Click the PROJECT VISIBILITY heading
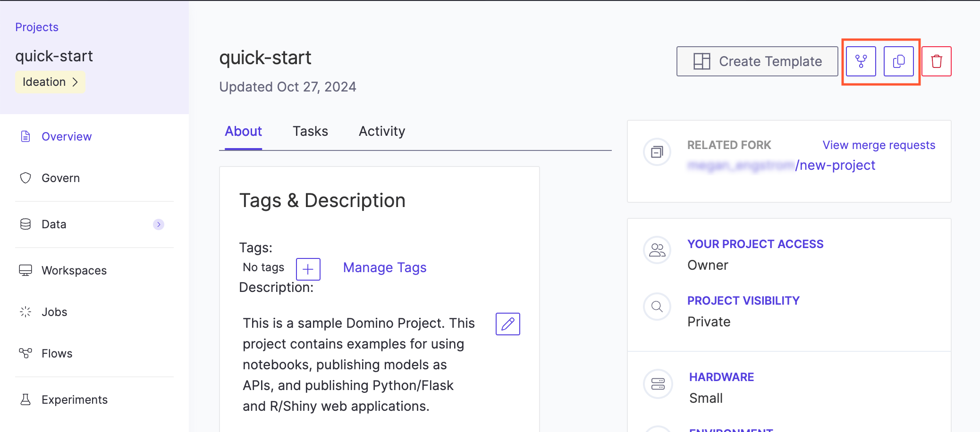The image size is (980, 432). click(743, 300)
